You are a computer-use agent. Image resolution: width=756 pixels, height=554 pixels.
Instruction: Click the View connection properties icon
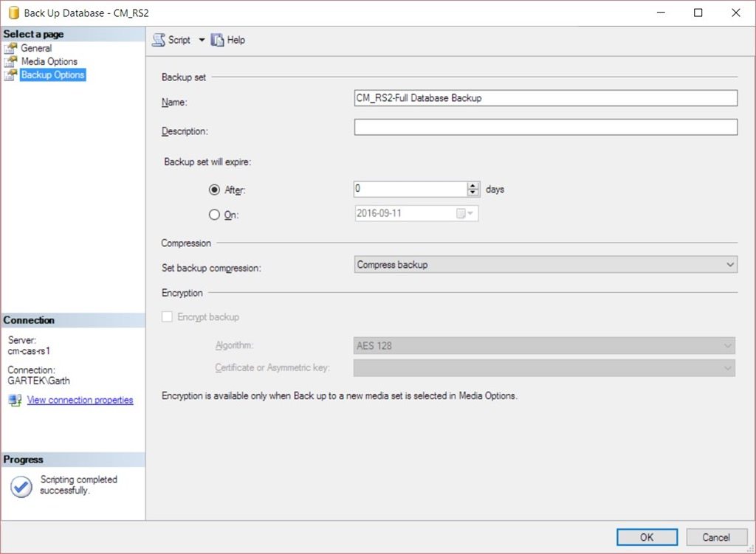(13, 400)
